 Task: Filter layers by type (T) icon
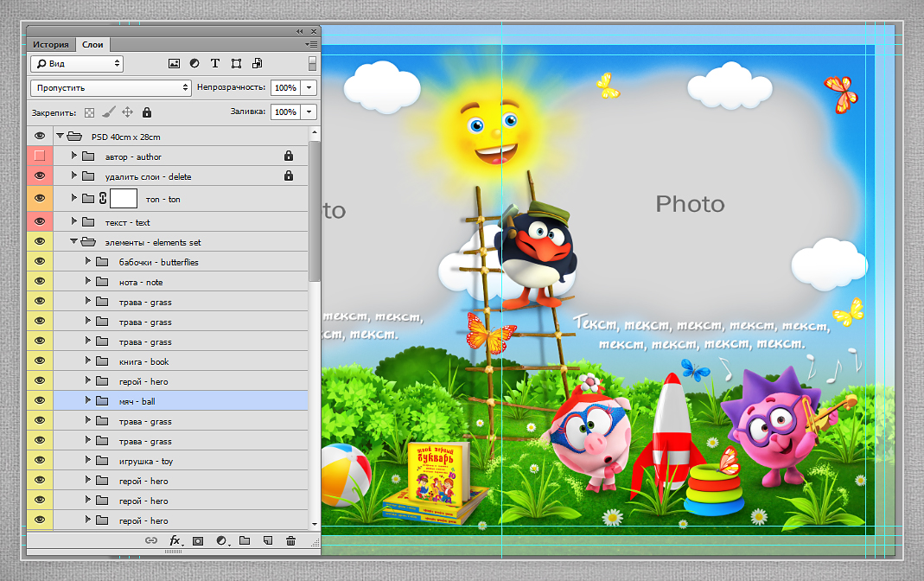coord(215,64)
